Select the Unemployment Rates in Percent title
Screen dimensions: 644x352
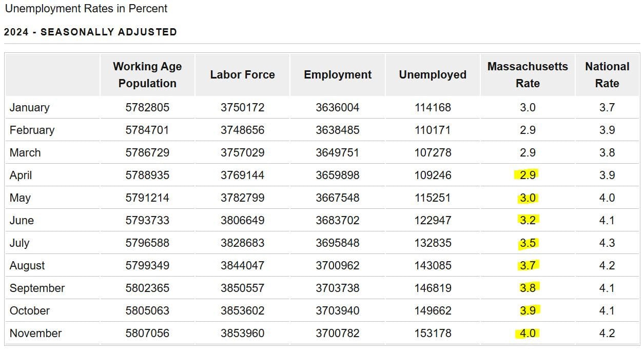(x=86, y=9)
